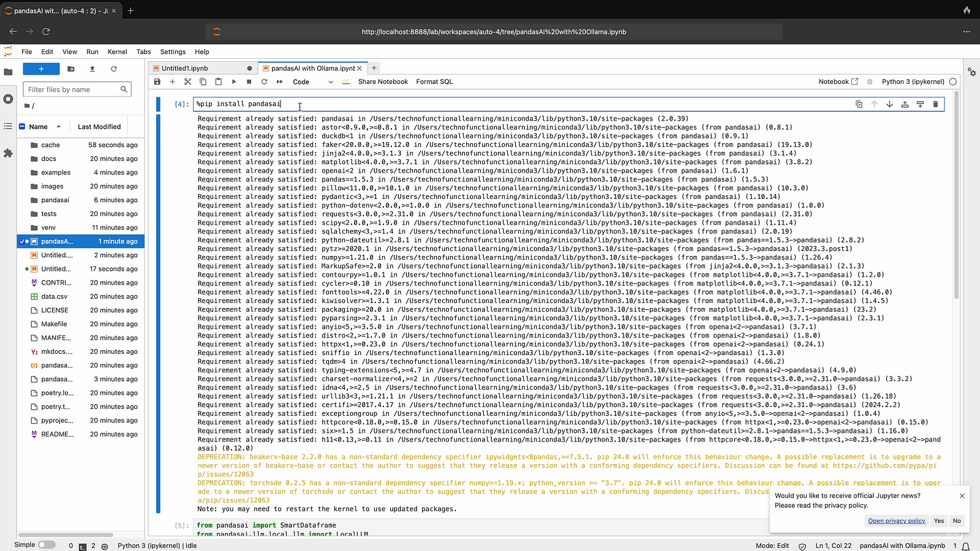Open the Code cell type dropdown

point(312,81)
